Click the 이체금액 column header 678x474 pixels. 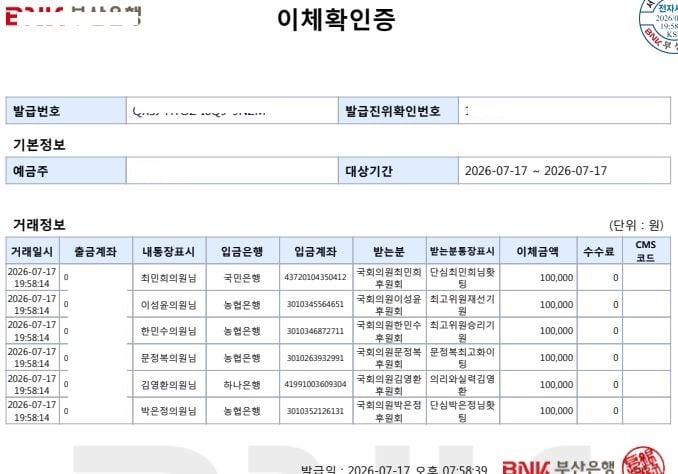[x=538, y=251]
